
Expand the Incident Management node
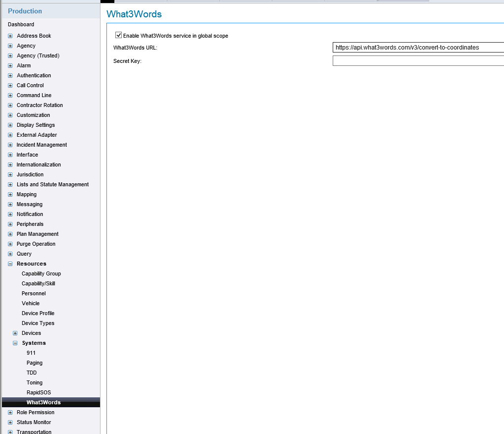(x=10, y=145)
